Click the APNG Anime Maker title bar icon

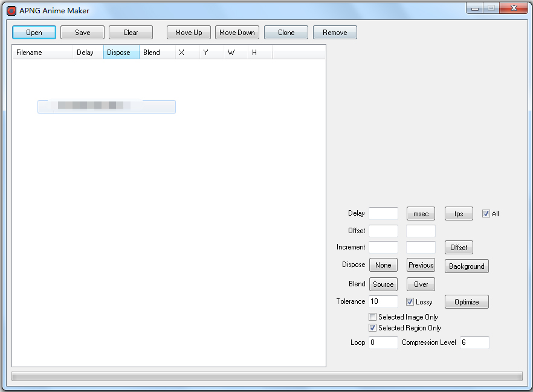[x=11, y=11]
